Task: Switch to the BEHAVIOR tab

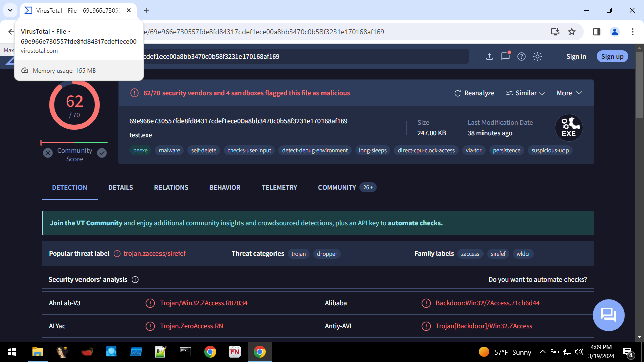Action: 224,187
